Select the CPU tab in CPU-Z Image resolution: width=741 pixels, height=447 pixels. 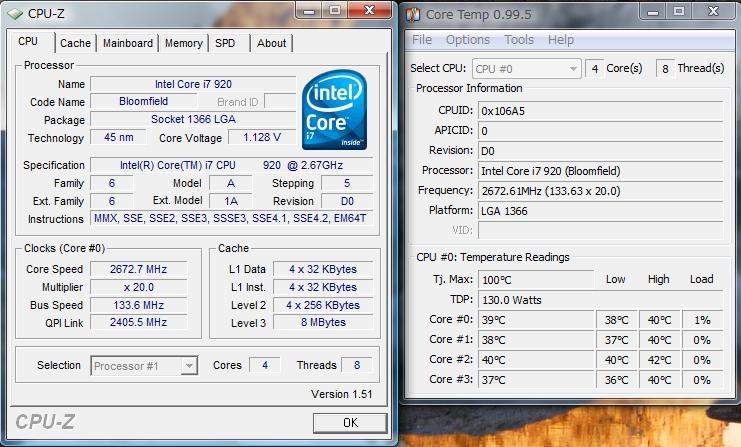click(28, 41)
